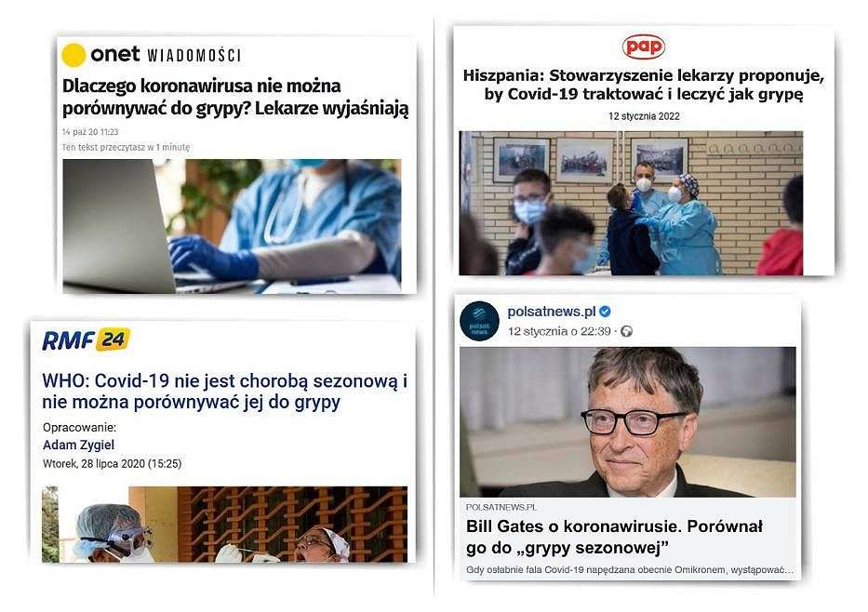Open the Bill Gates photo preview
Image resolution: width=868 pixels, height=612 pixels.
point(628,422)
